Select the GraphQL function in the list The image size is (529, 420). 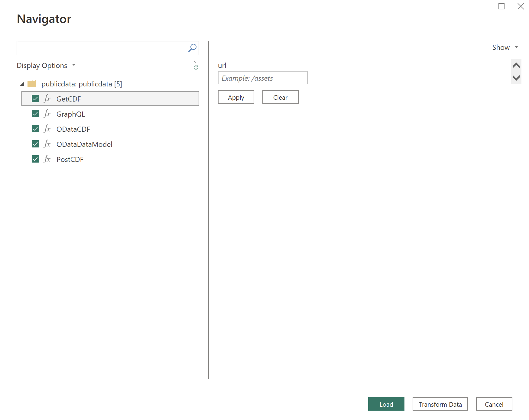coord(71,114)
